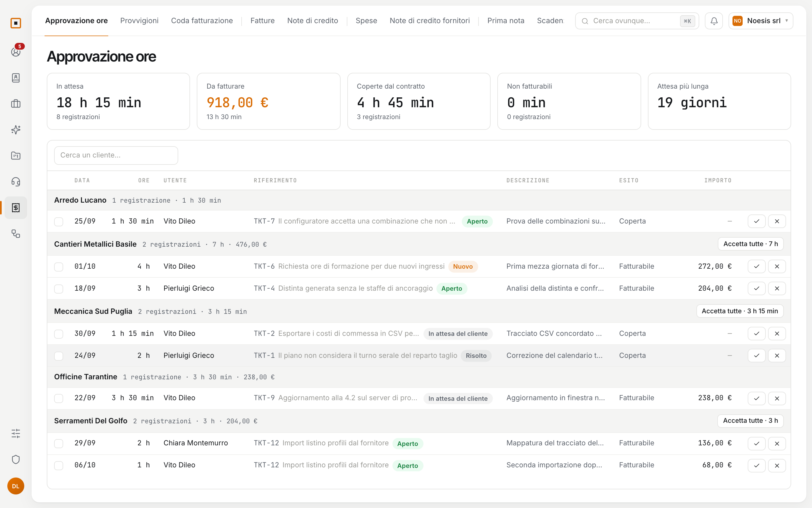Screen dimensions: 812x508
Task: Click Accetta tutte · 7 h button
Action: tap(751, 244)
